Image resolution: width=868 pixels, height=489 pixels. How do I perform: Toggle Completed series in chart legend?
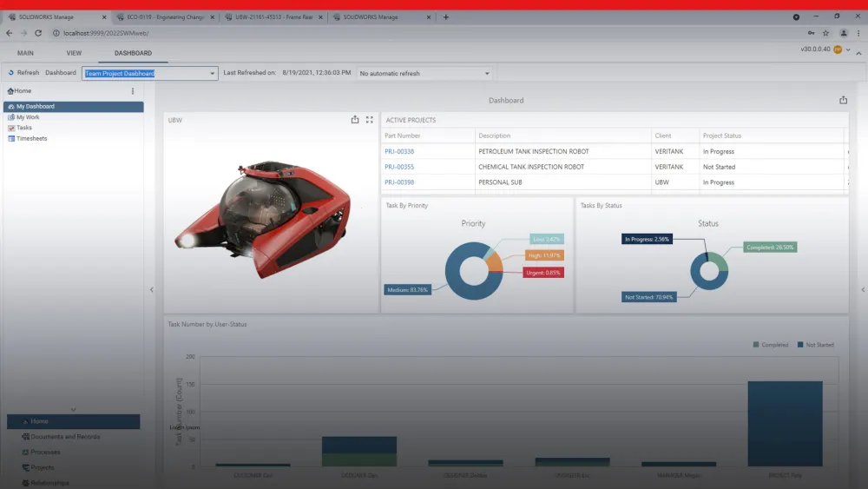coord(771,345)
